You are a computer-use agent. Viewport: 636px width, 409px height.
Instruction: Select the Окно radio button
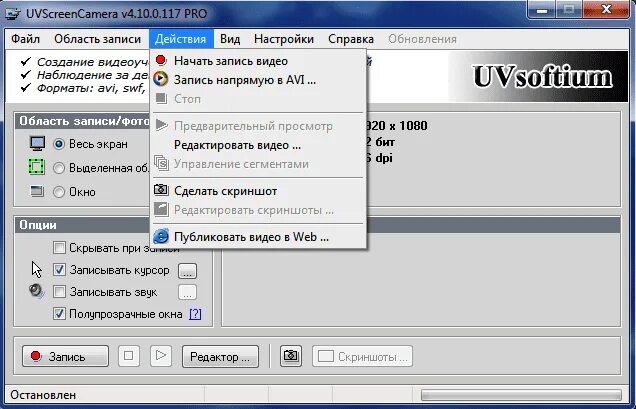[x=59, y=192]
